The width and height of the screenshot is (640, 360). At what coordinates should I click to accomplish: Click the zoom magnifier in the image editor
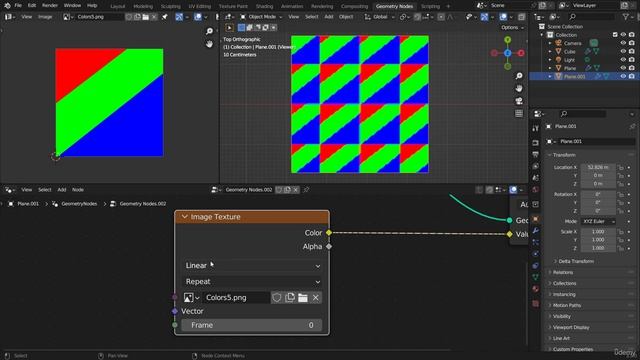pos(209,31)
